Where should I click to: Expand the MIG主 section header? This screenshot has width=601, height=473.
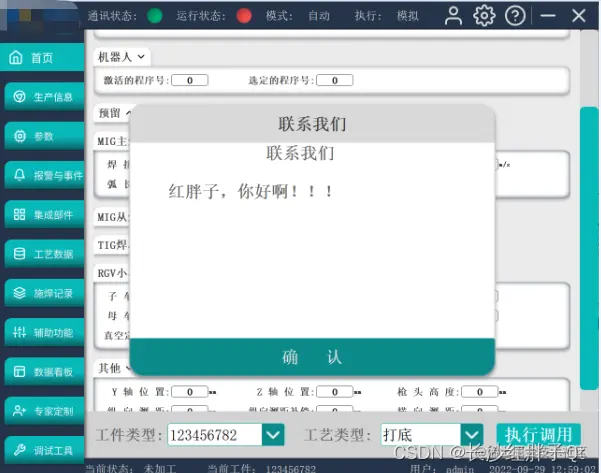pos(112,141)
